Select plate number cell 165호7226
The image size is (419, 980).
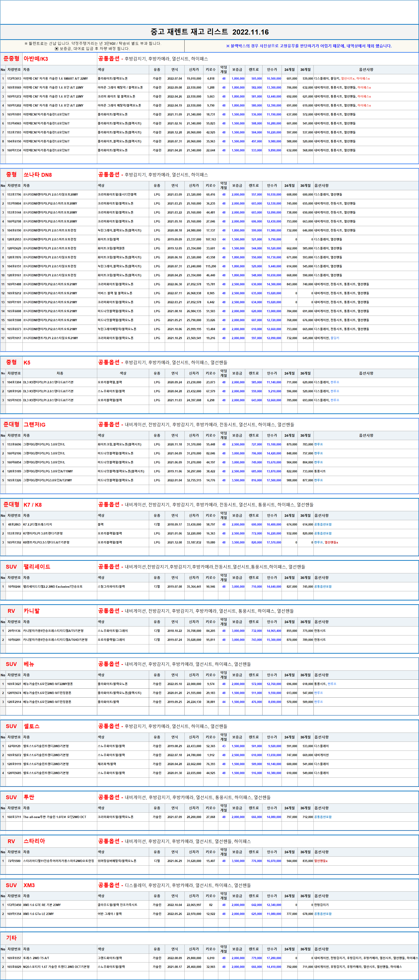tap(14, 480)
